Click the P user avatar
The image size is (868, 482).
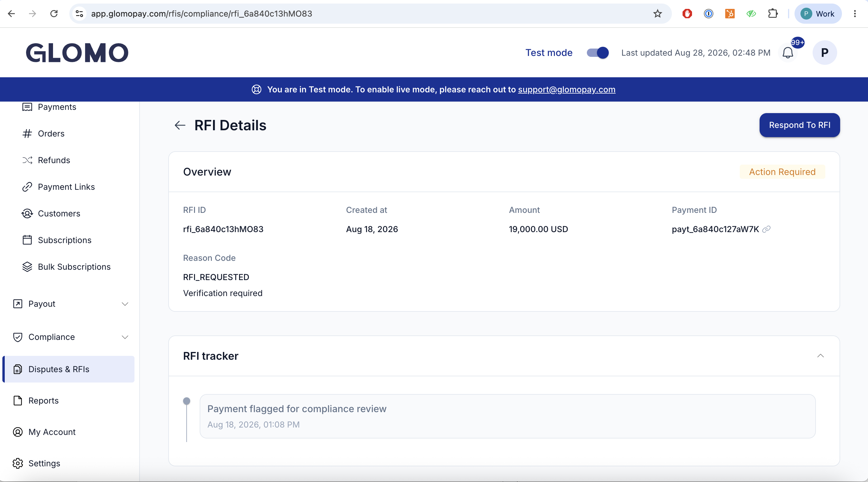pyautogui.click(x=824, y=52)
